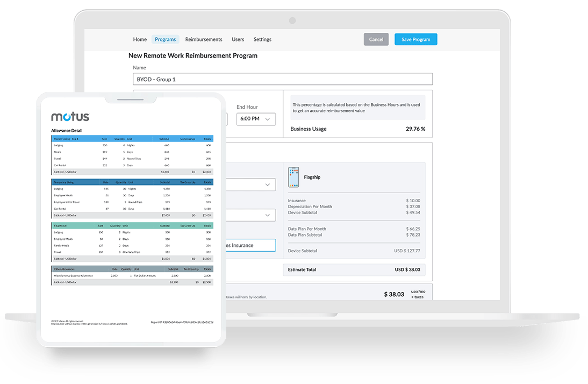Open the End Hour 6:00 PM dropdown
This screenshot has height=384, width=588.
click(x=256, y=119)
